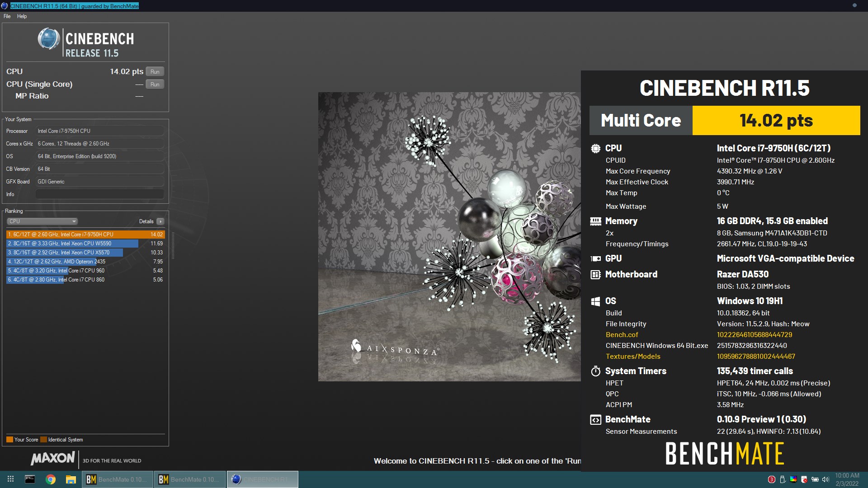This screenshot has height=488, width=868.
Task: Click the GPU card icon
Action: click(x=595, y=258)
